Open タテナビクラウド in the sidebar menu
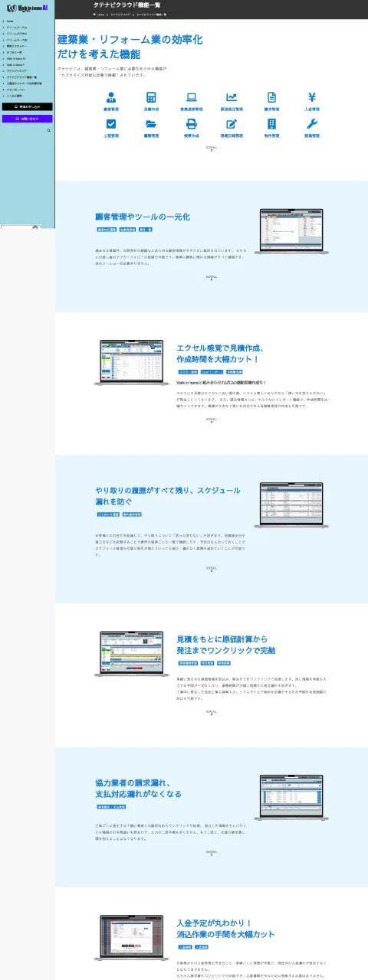The image size is (368, 980). [17, 70]
